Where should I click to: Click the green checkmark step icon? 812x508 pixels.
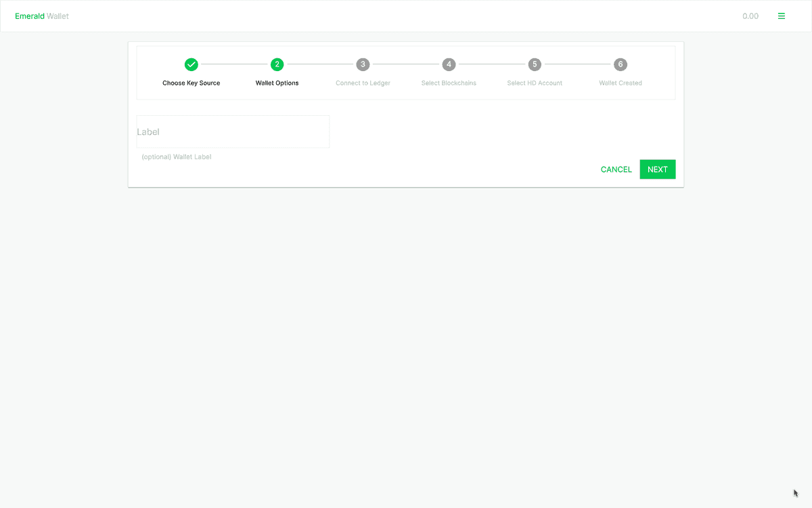coord(191,64)
